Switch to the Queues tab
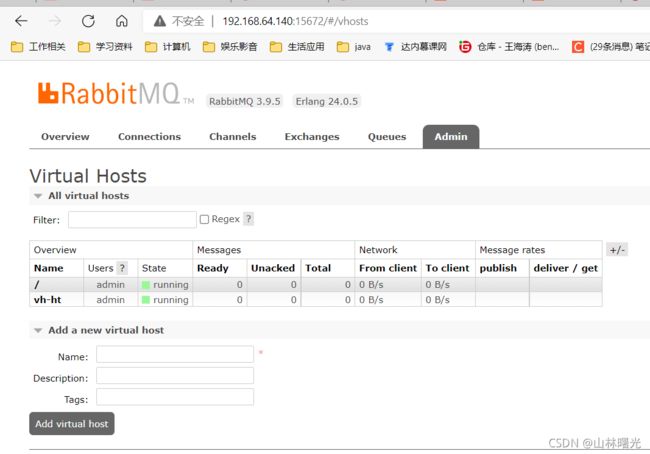Viewport: 650px width, 454px height. (387, 137)
